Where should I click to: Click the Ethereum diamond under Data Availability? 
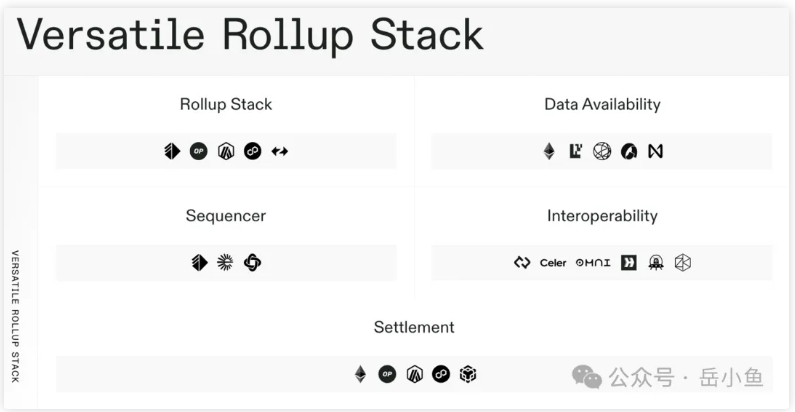[549, 151]
